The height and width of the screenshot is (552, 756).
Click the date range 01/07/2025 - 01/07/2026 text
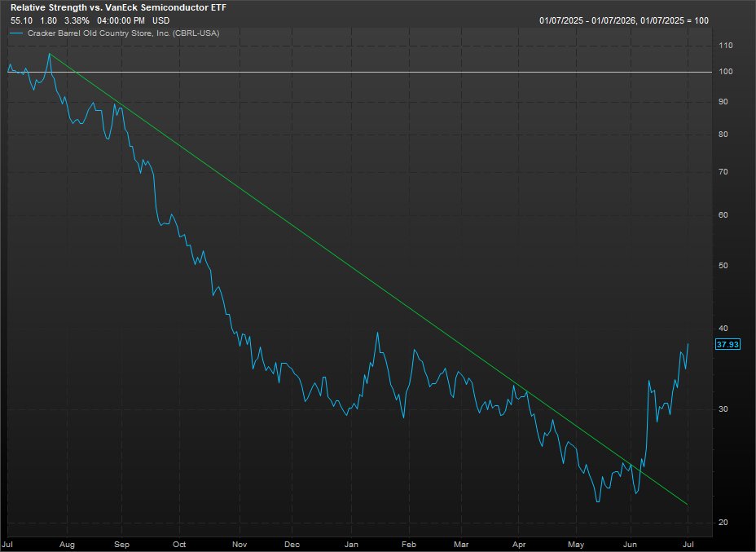(x=587, y=20)
